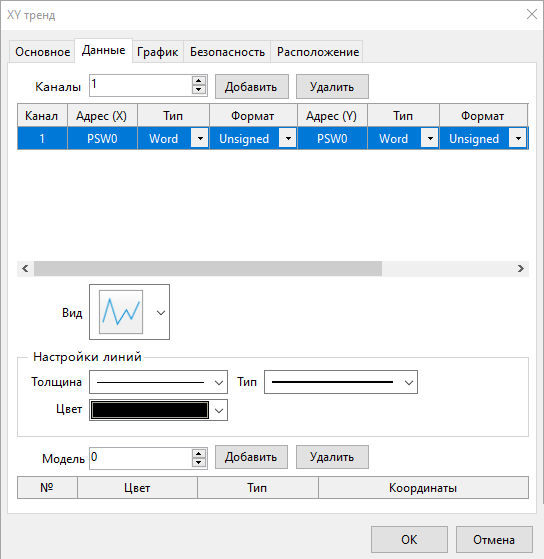Open the Вид chart style dropdown
Image resolution: width=544 pixels, height=559 pixels.
tap(161, 313)
